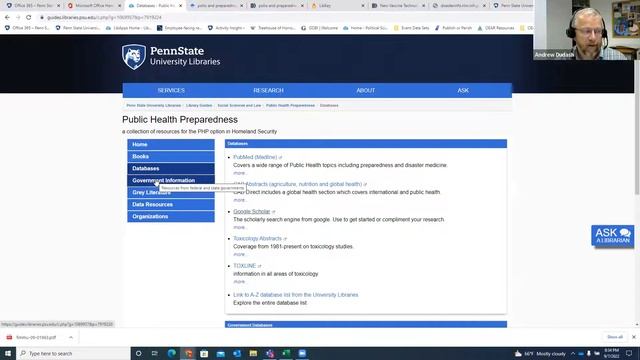The image size is (640, 360).
Task: Open the weather widget showing Mostly cloudy
Action: click(x=540, y=353)
